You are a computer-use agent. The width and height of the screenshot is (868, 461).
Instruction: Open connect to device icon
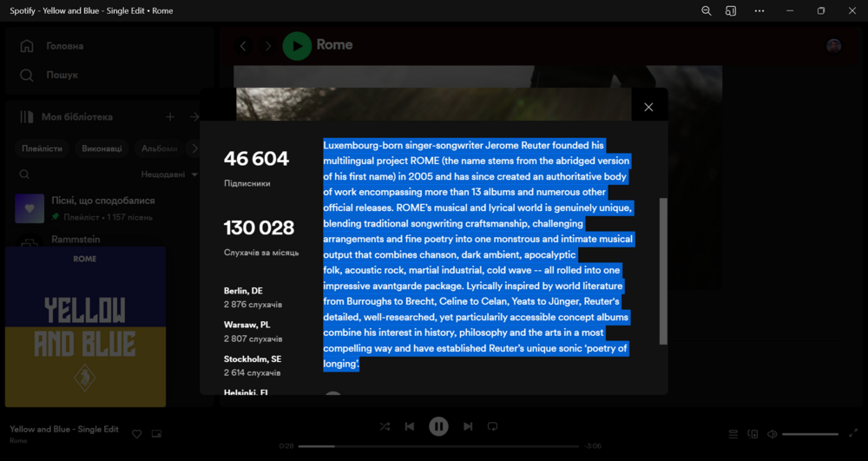pyautogui.click(x=753, y=434)
